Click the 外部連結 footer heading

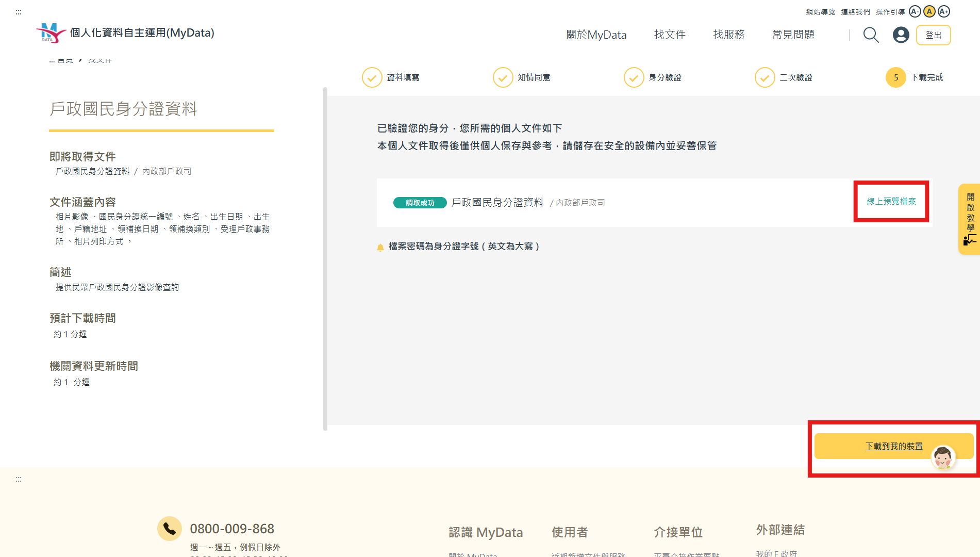tap(780, 530)
